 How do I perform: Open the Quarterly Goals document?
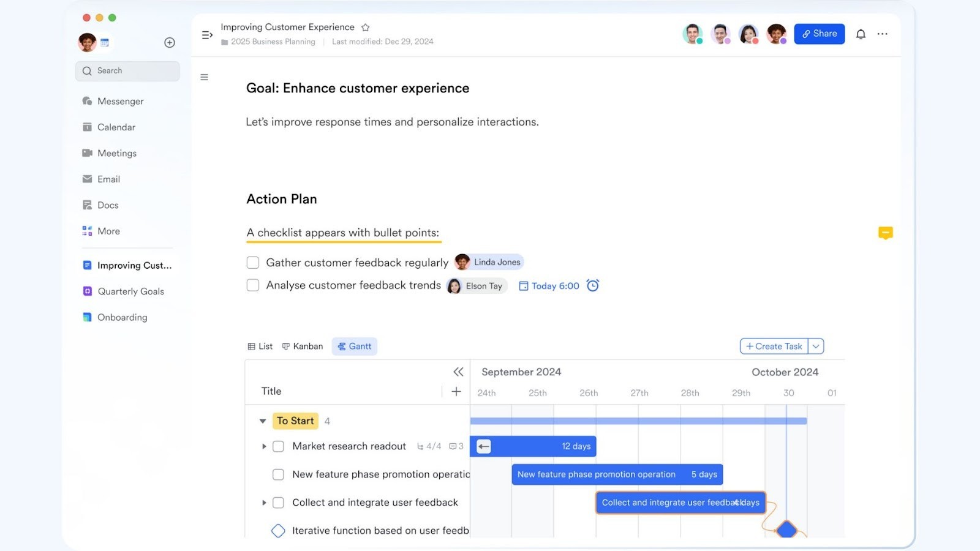click(x=130, y=291)
